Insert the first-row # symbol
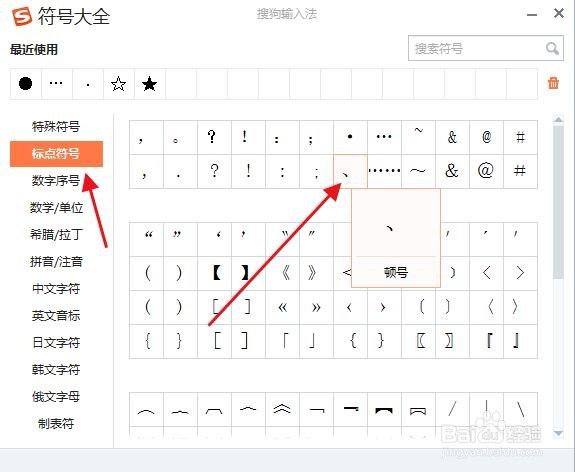This screenshot has width=575, height=472. pyautogui.click(x=520, y=137)
